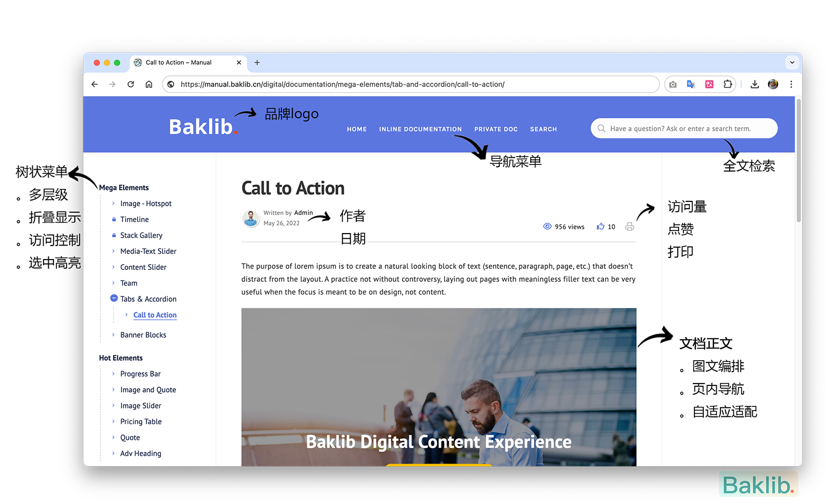Image resolution: width=831 pixels, height=504 pixels.
Task: Click the Baklib logo in the header
Action: point(203,127)
